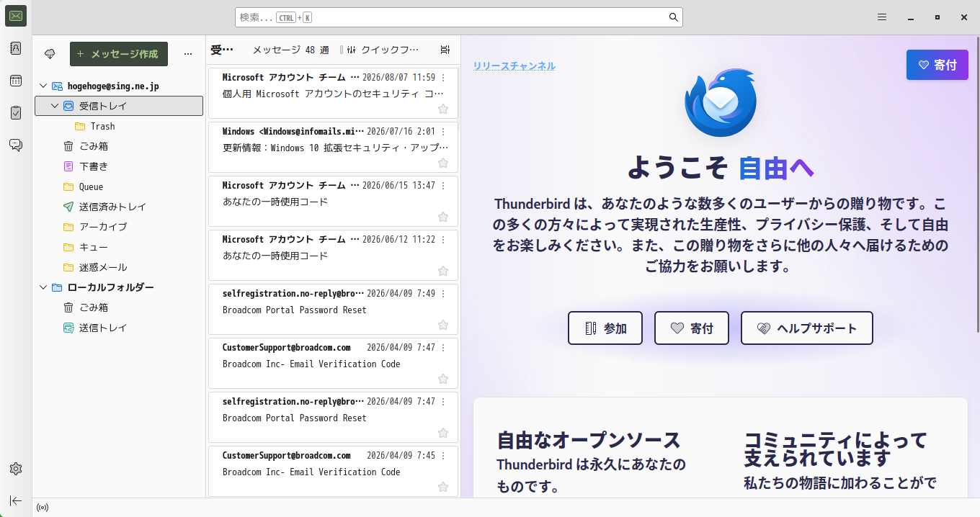Click the ヘルプサポート button

pos(807,328)
